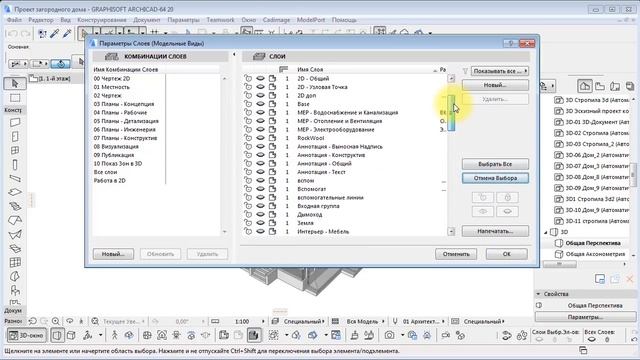Viewport: 640px width, 360px height.
Task: Select the Beam tool in toolbox
Action: [x=15, y=178]
